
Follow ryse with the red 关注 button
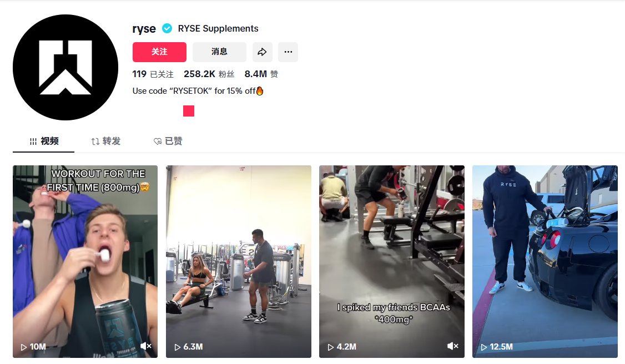tap(159, 52)
